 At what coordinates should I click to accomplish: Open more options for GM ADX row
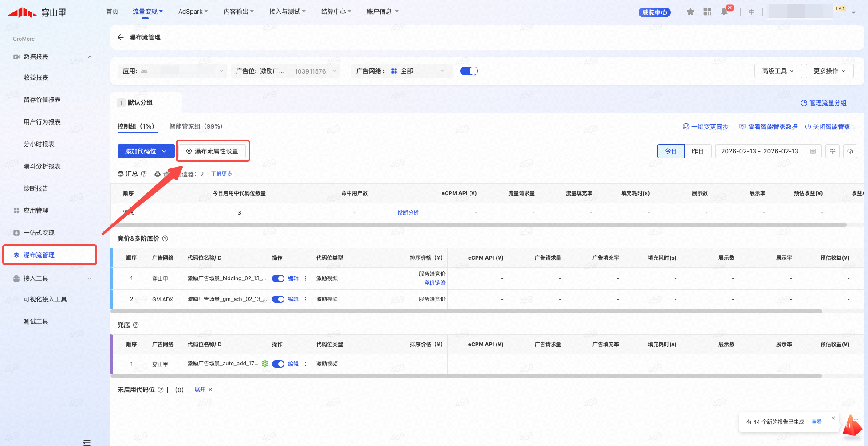306,299
